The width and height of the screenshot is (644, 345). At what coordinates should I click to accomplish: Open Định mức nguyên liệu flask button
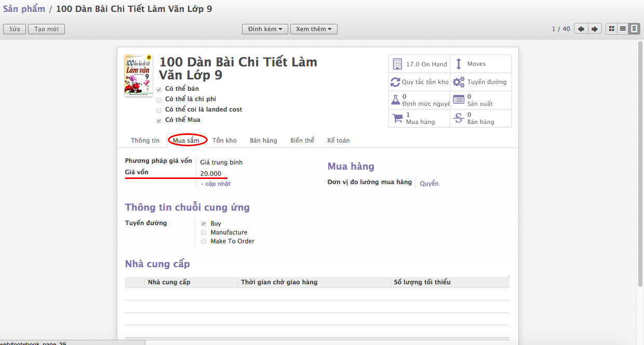419,100
